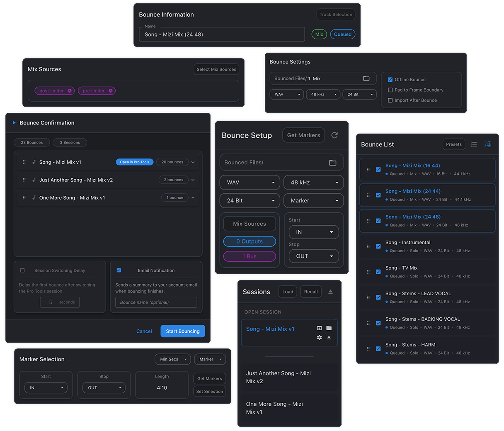Click the Queued status tag
The width and height of the screenshot is (504, 431).
coord(343,34)
